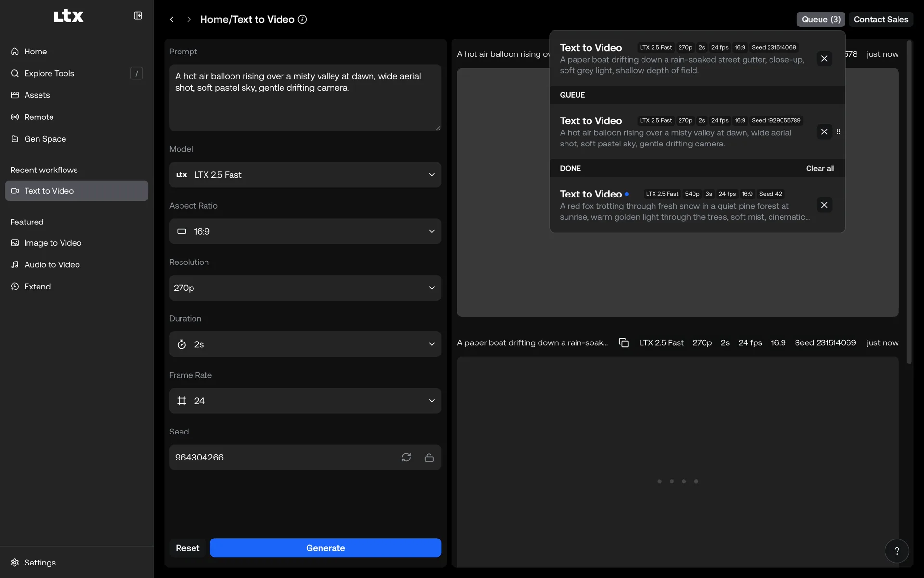The width and height of the screenshot is (924, 578).
Task: Dismiss the finished red fox job
Action: pyautogui.click(x=824, y=205)
